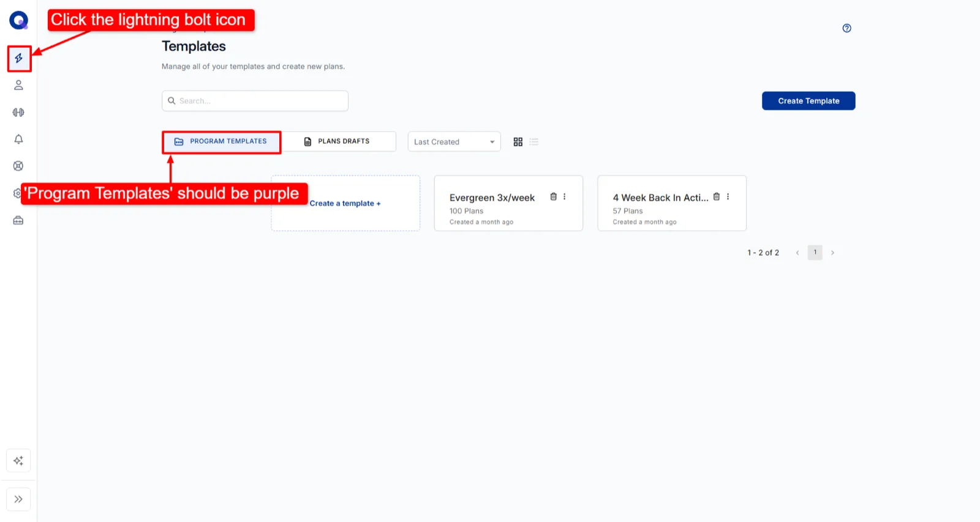Click the Templates page heading

(x=194, y=47)
